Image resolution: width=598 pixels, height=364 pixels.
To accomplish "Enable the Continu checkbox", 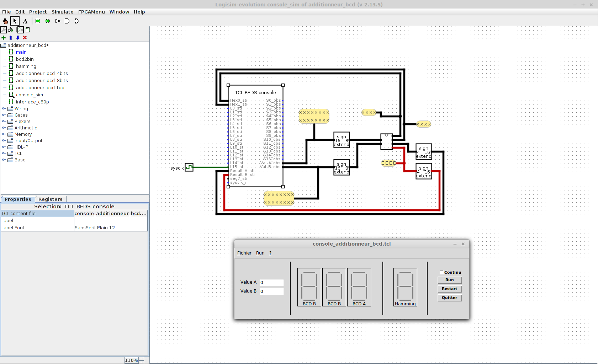I will tap(441, 273).
